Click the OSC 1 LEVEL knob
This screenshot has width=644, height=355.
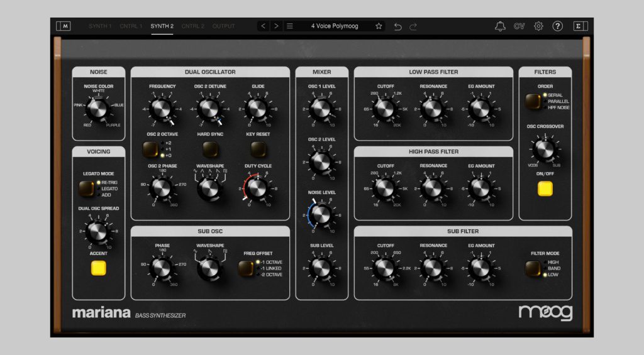click(321, 109)
